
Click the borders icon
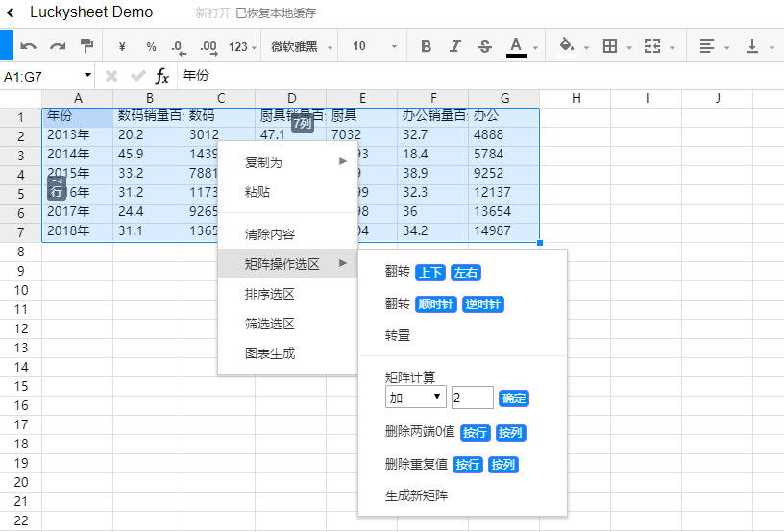[x=609, y=46]
